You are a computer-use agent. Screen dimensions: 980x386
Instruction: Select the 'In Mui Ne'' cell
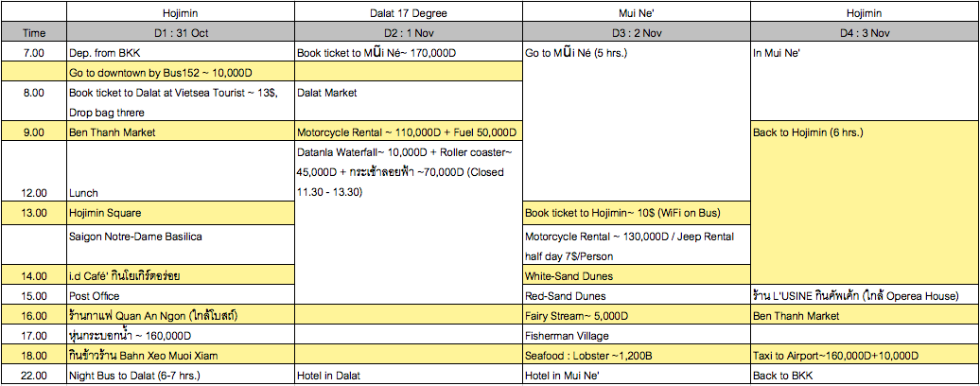click(865, 81)
